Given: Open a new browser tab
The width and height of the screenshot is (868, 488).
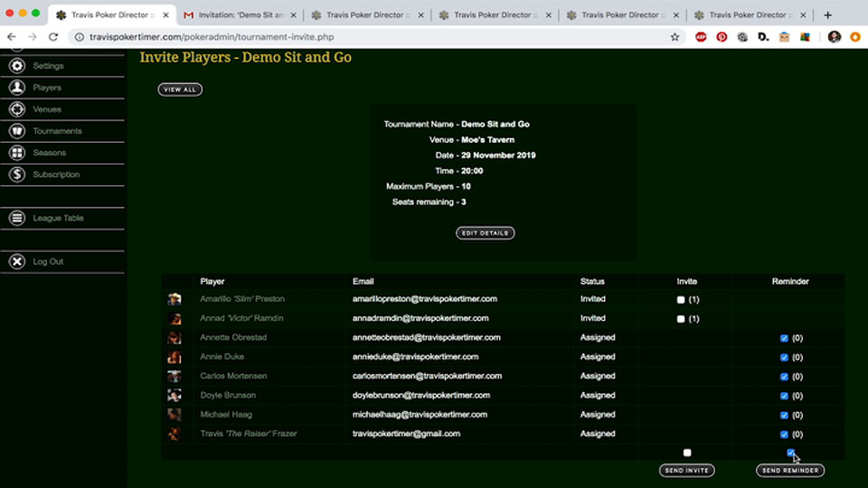Looking at the screenshot, I should click(827, 15).
